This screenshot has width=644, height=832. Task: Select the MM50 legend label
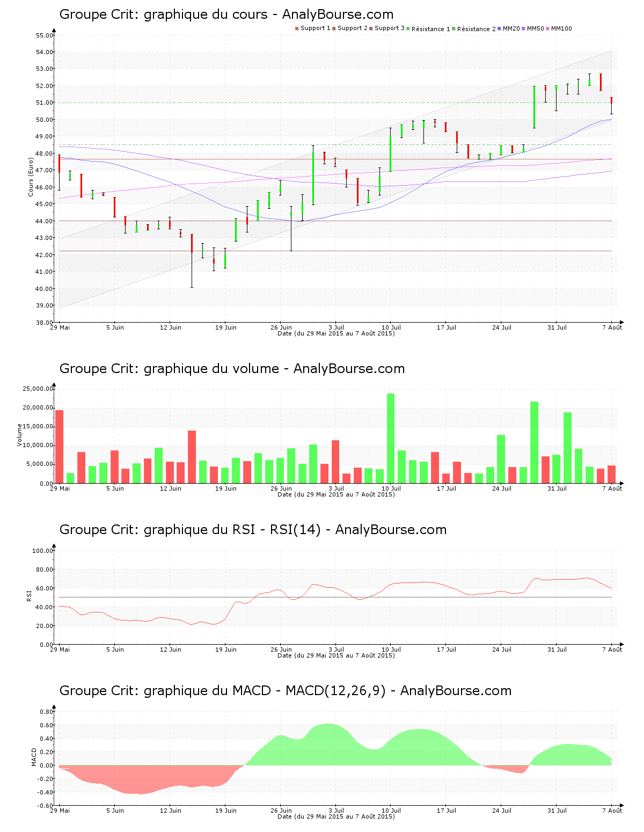pyautogui.click(x=536, y=28)
